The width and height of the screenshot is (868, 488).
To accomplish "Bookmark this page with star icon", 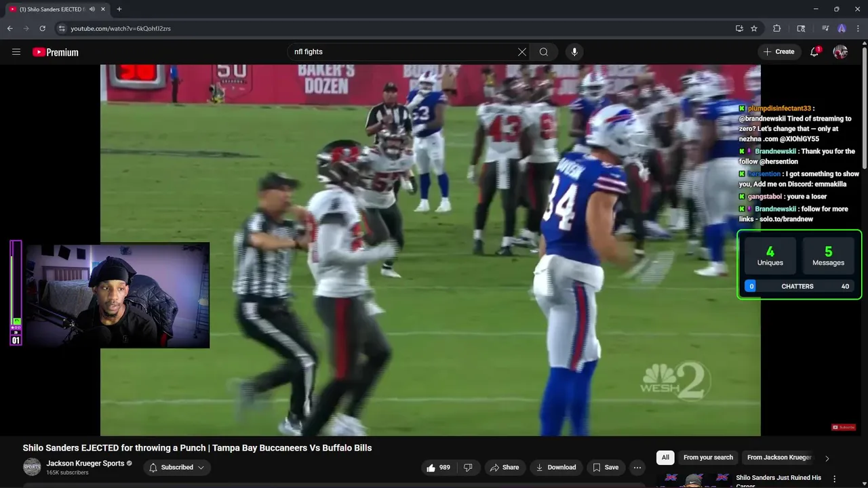I will [754, 28].
